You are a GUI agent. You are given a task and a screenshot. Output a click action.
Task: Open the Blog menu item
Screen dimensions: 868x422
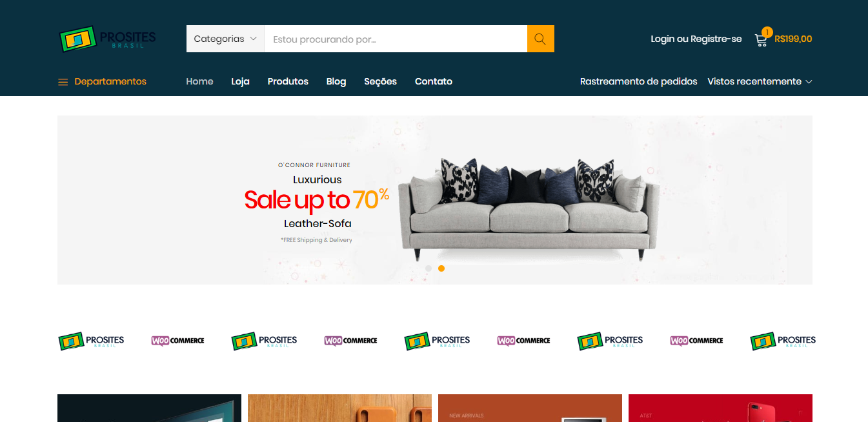point(336,81)
